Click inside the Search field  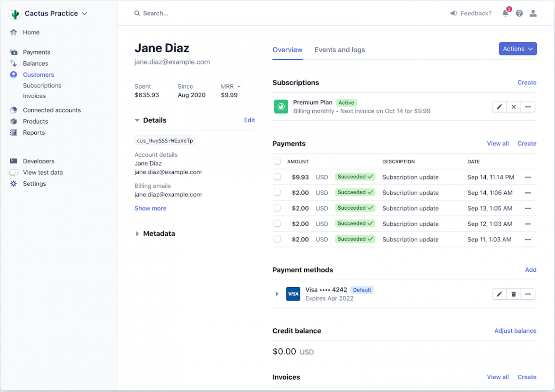pyautogui.click(x=181, y=13)
